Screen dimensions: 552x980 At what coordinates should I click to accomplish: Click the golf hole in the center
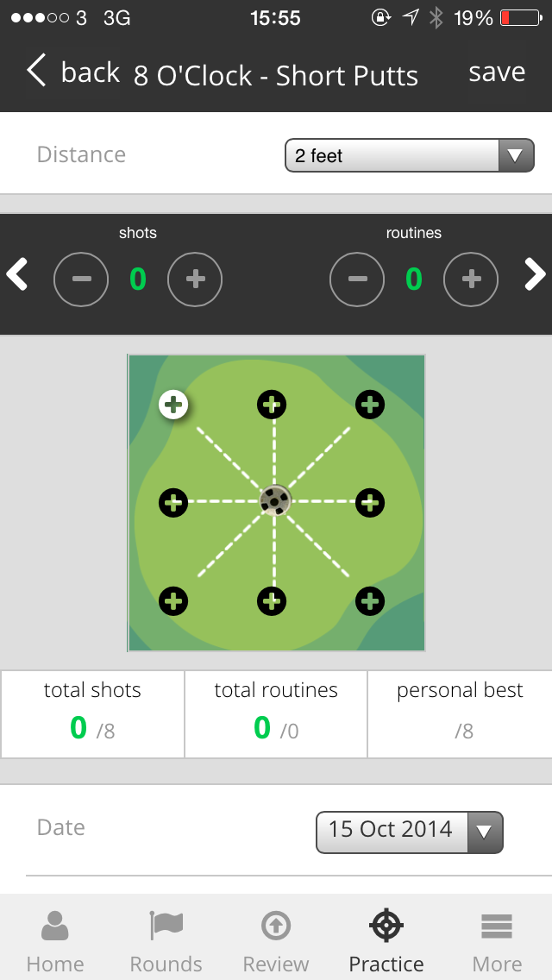[x=274, y=501]
